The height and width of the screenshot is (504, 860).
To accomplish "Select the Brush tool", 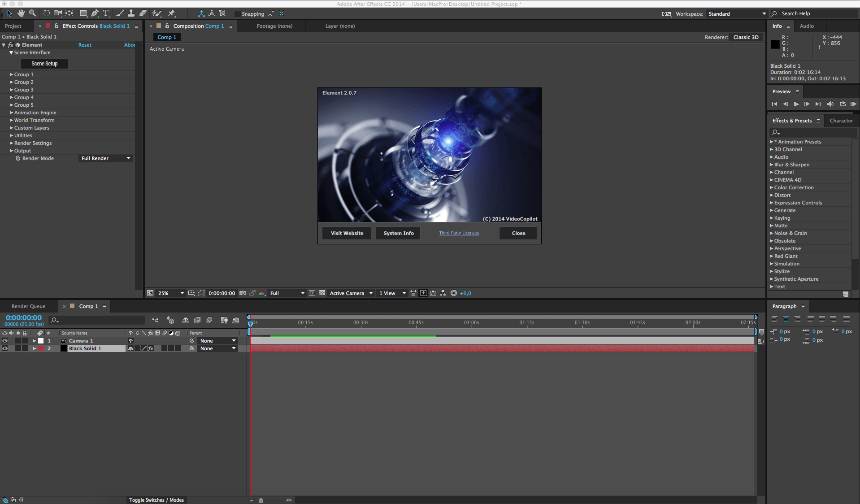I will 120,13.
